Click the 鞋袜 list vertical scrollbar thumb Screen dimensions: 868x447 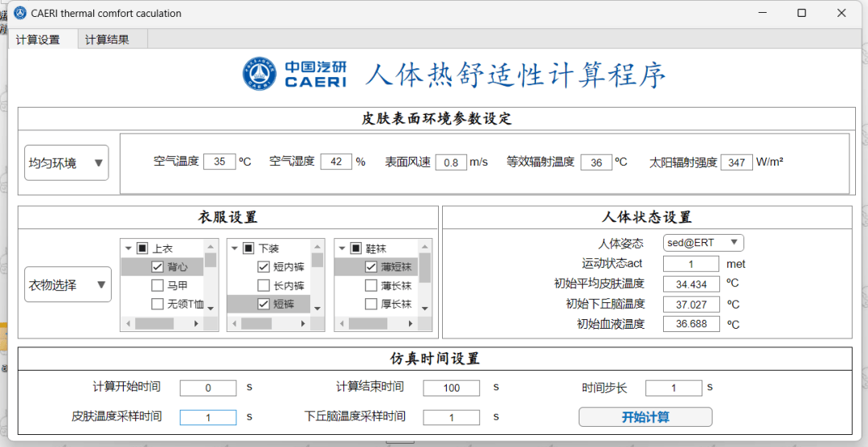pos(424,268)
